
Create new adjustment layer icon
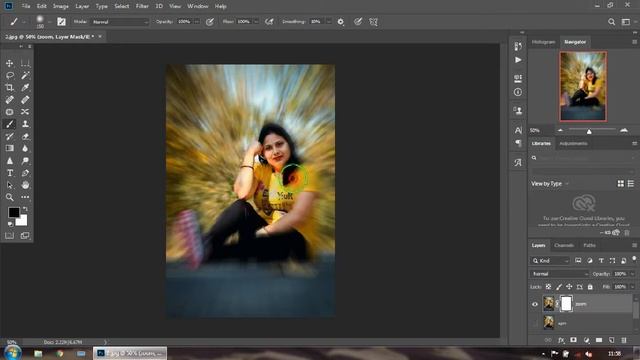pyautogui.click(x=587, y=340)
